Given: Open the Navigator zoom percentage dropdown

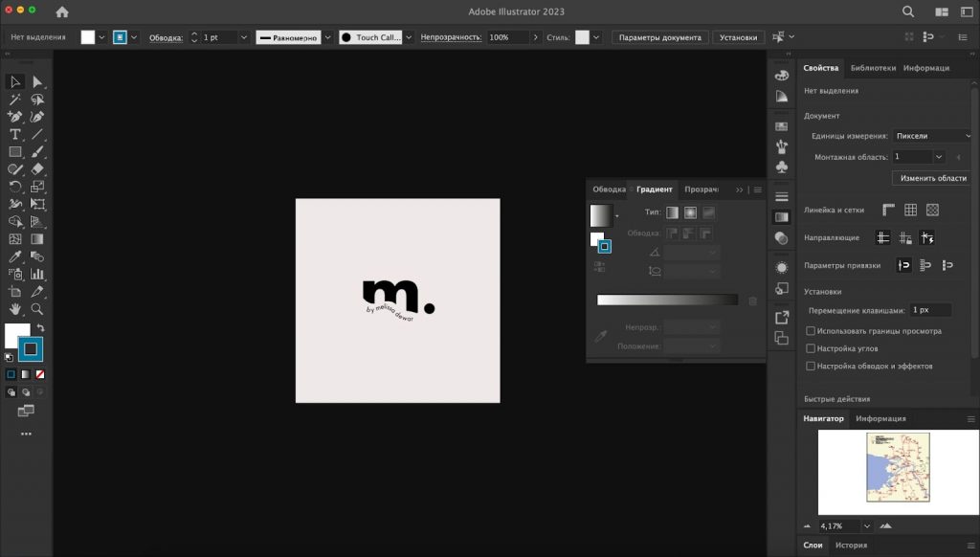Looking at the screenshot, I should point(866,525).
